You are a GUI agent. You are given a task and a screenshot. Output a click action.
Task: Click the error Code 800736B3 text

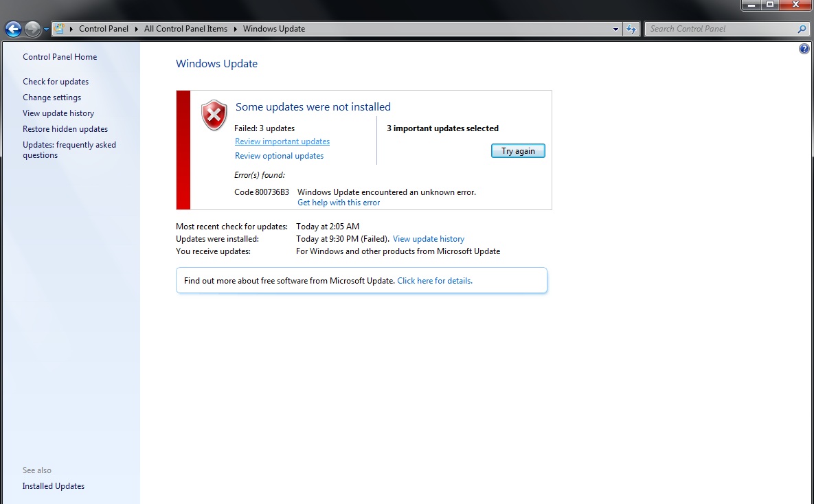(x=261, y=192)
